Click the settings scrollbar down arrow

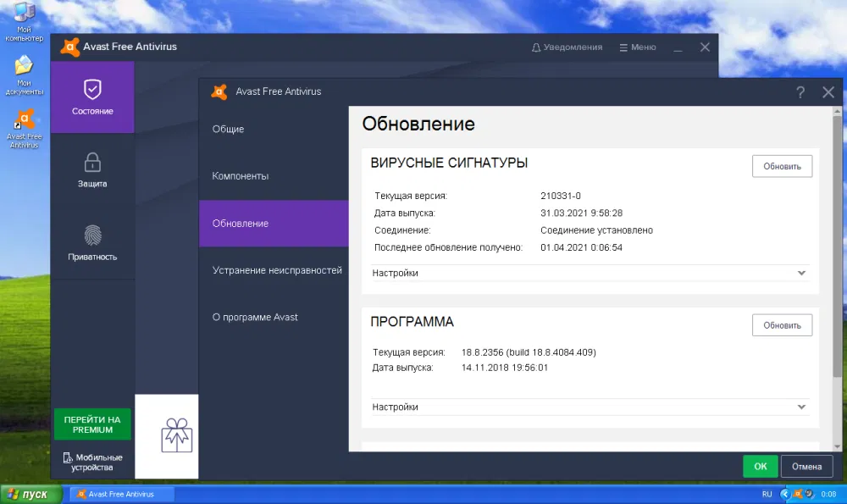(838, 446)
